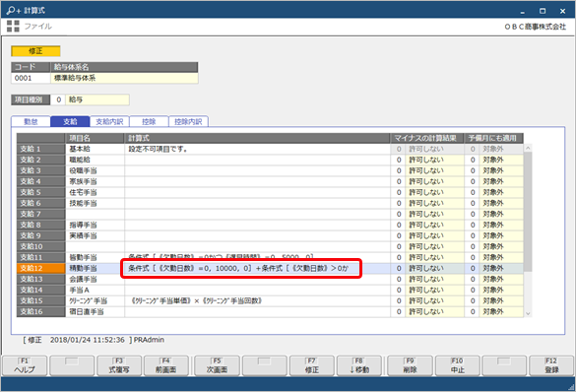Select the クリーニング手当 formula cell in 支給15
The image size is (576, 392).
[257, 300]
